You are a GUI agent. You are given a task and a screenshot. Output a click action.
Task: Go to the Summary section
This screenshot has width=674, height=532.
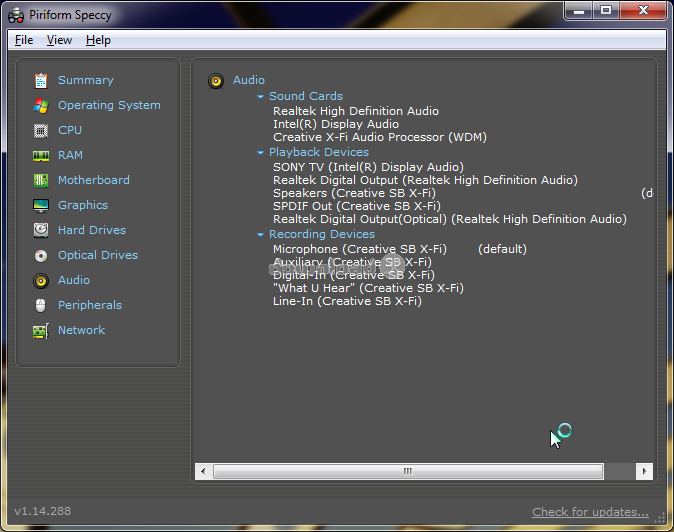[x=86, y=80]
